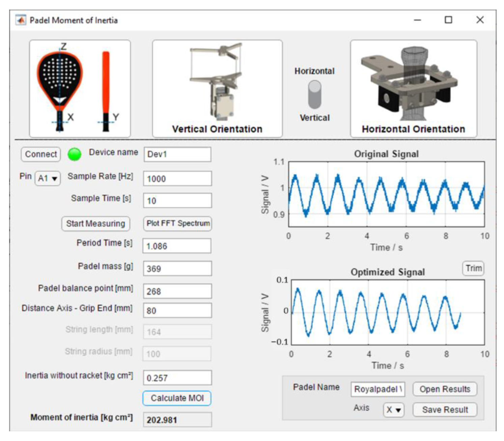Click the MATLAB app icon in title bar
The image size is (504, 441).
point(21,20)
